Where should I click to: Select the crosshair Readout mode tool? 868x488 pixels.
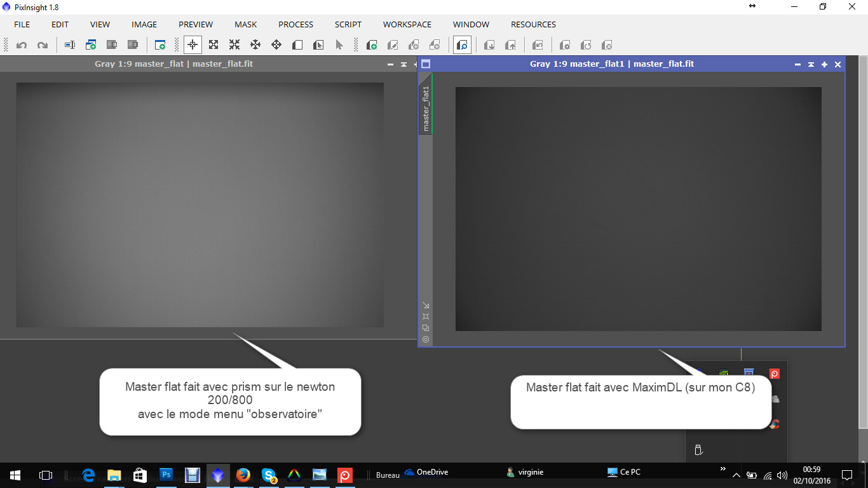click(193, 45)
